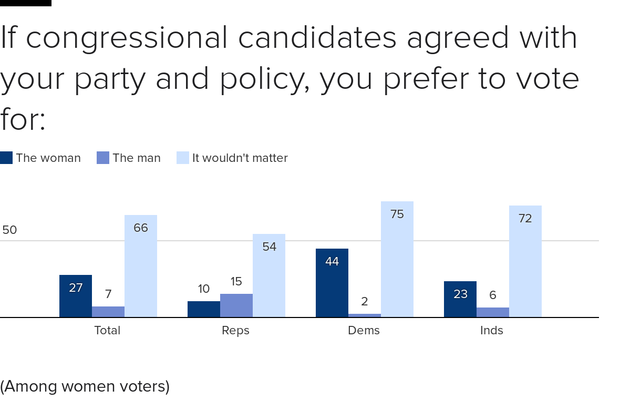Click the dark blue 'The woman' legend swatch
Image resolution: width=620 pixels, height=410 pixels.
(6, 158)
